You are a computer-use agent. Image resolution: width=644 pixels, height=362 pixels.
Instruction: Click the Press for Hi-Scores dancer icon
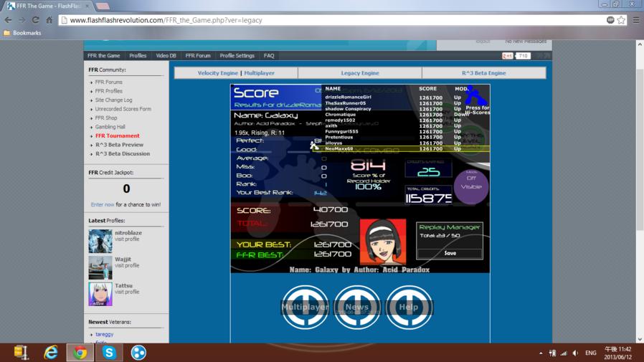click(477, 100)
